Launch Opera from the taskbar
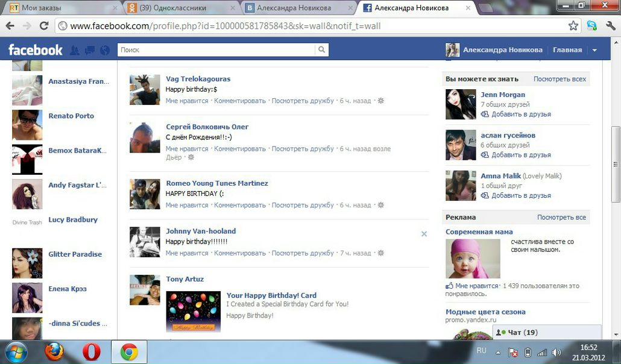The height and width of the screenshot is (364, 621). pyautogui.click(x=92, y=352)
